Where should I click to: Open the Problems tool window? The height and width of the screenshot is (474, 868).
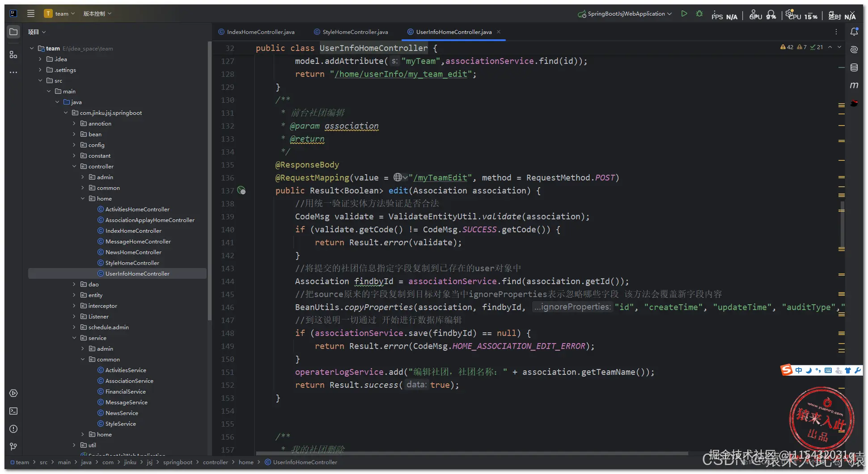[x=13, y=429]
